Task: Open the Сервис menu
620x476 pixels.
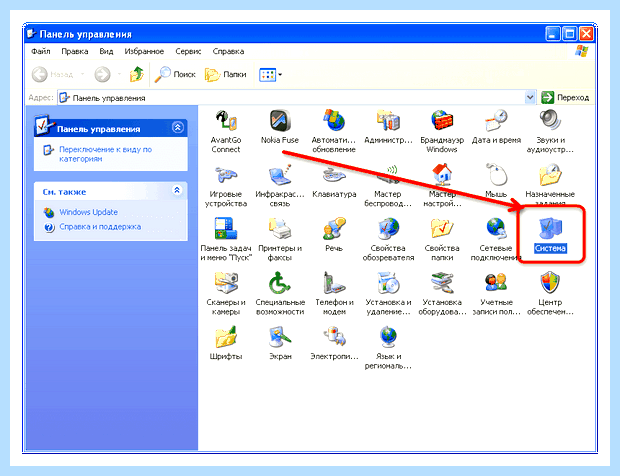Action: point(188,51)
